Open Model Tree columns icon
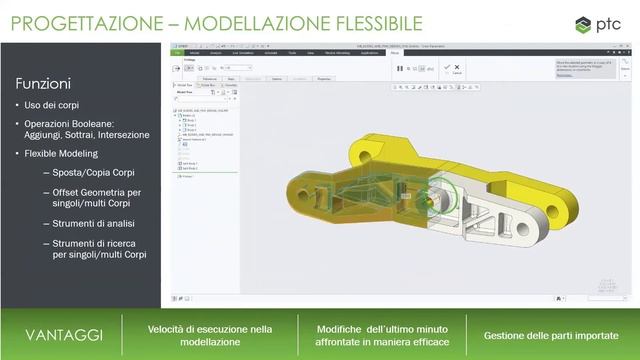This screenshot has height=360, width=640. pyautogui.click(x=234, y=92)
